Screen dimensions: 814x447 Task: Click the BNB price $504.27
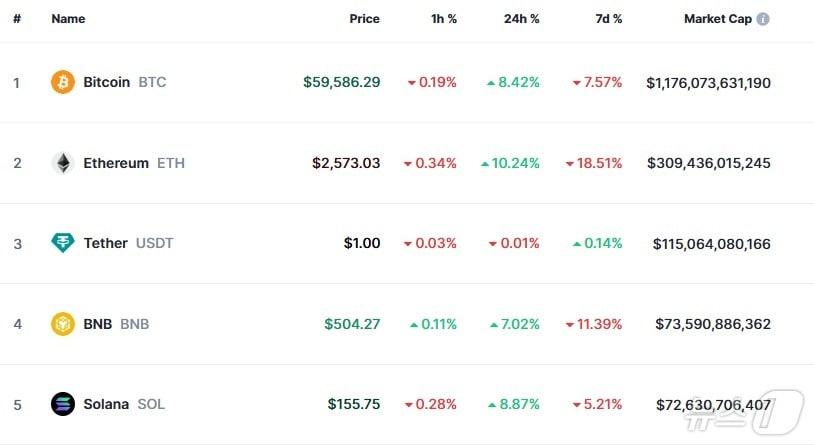coord(352,324)
